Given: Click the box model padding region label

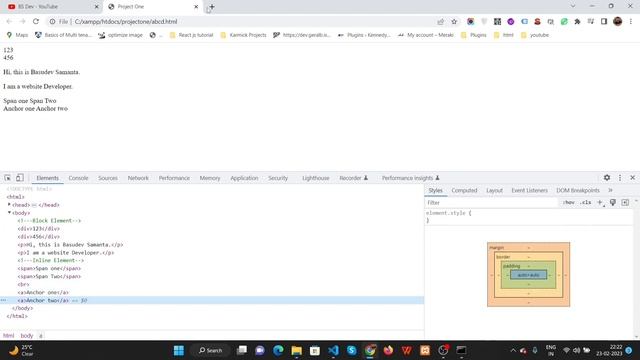Looking at the screenshot, I should pos(511,266).
